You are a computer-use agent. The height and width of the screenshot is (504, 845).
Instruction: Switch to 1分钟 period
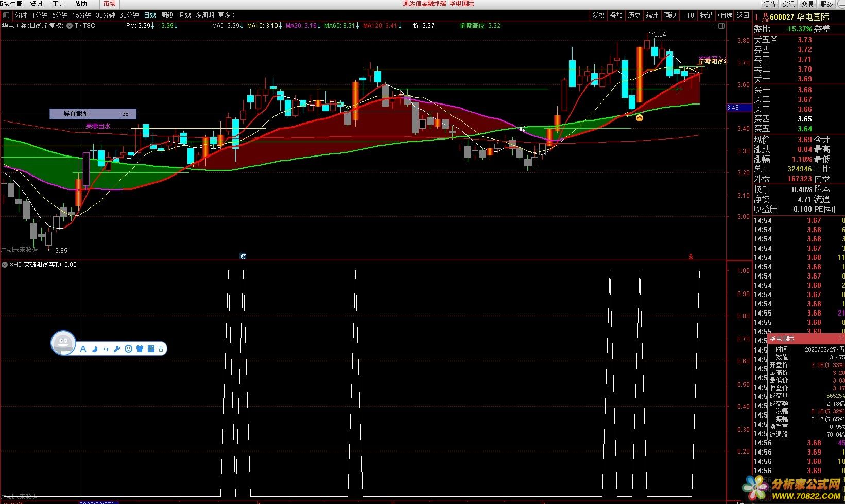40,15
